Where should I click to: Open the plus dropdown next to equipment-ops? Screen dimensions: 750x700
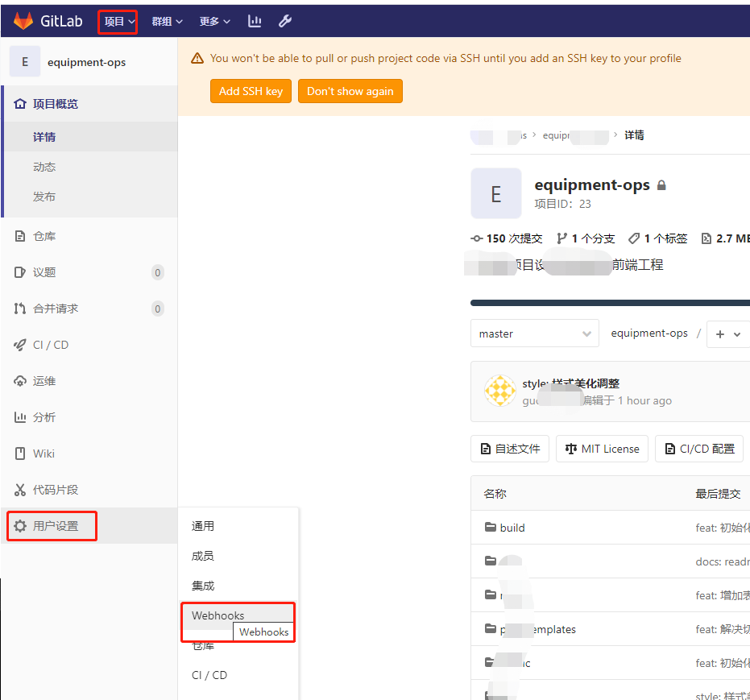727,333
